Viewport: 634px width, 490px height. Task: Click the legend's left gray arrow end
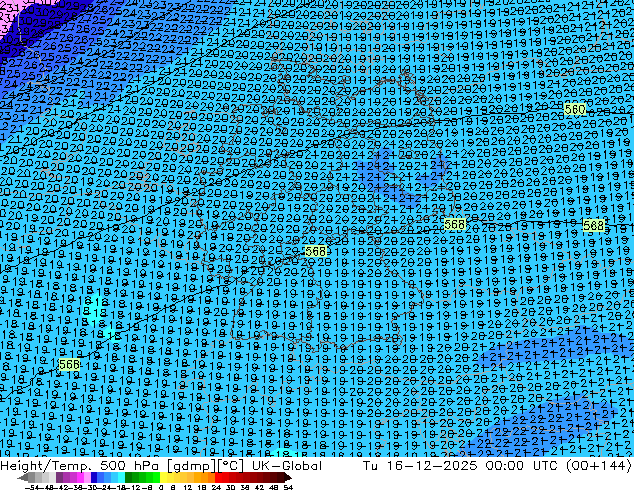pos(23,477)
